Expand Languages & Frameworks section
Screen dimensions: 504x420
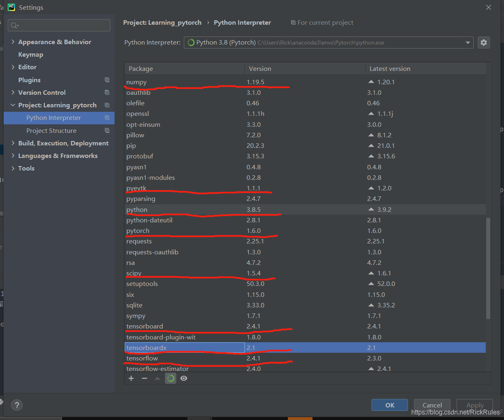coord(13,156)
